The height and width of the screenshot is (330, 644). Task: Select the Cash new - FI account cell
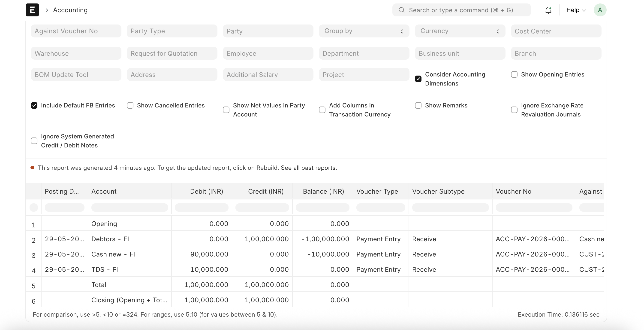(x=129, y=254)
